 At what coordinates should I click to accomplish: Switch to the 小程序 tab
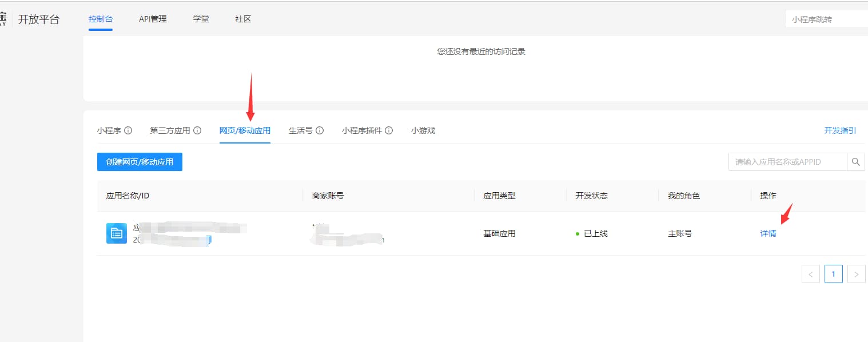pos(110,130)
